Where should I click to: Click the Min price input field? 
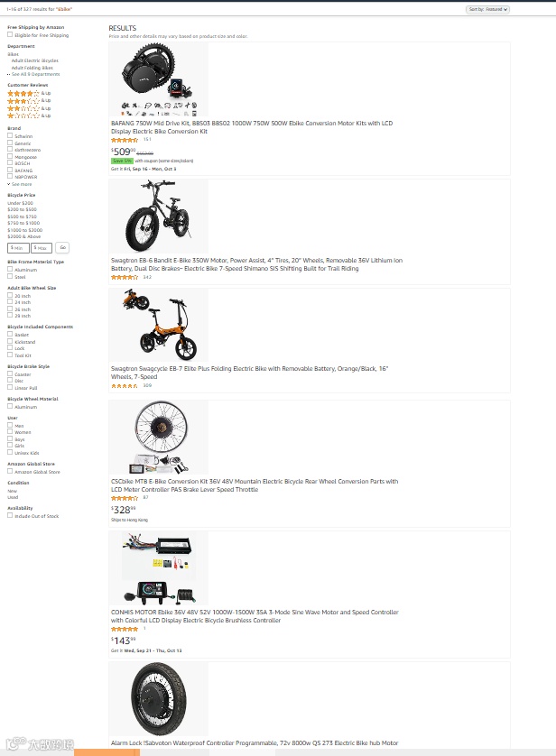click(x=18, y=248)
